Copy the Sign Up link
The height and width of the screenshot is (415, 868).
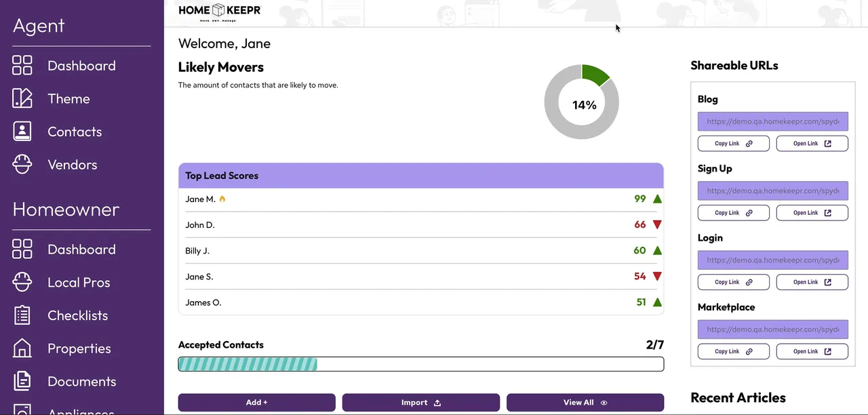pos(734,212)
